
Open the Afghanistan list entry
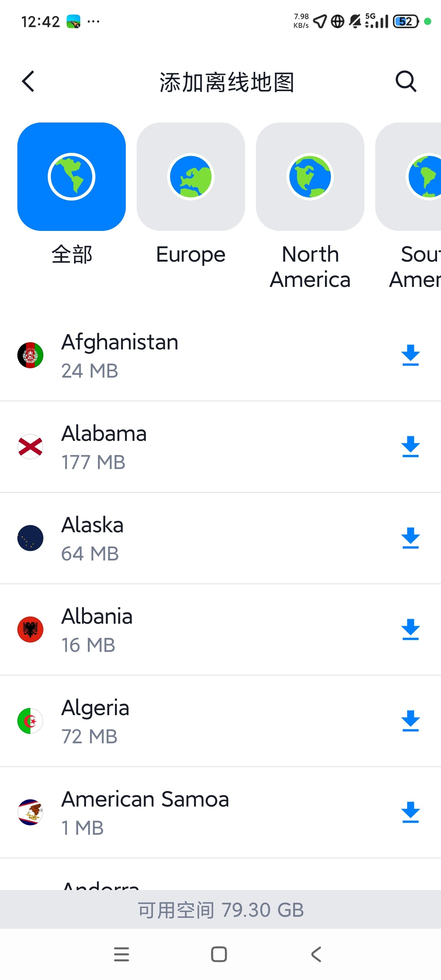(x=120, y=355)
